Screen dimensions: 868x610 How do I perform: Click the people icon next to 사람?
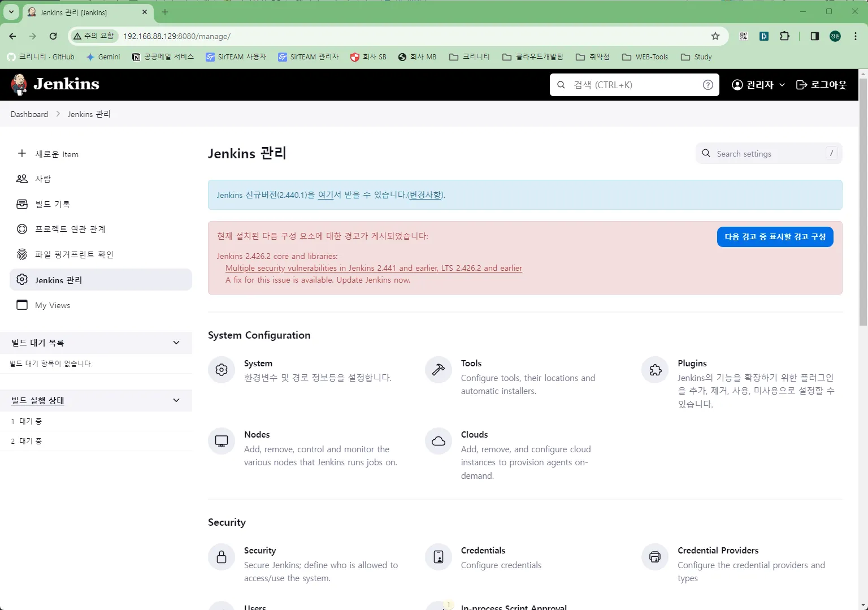22,179
